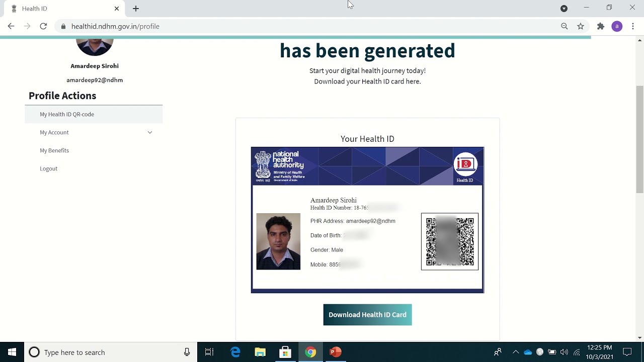Viewport: 644px width, 362px height.
Task: Open File Explorer from taskbar
Action: click(x=260, y=352)
